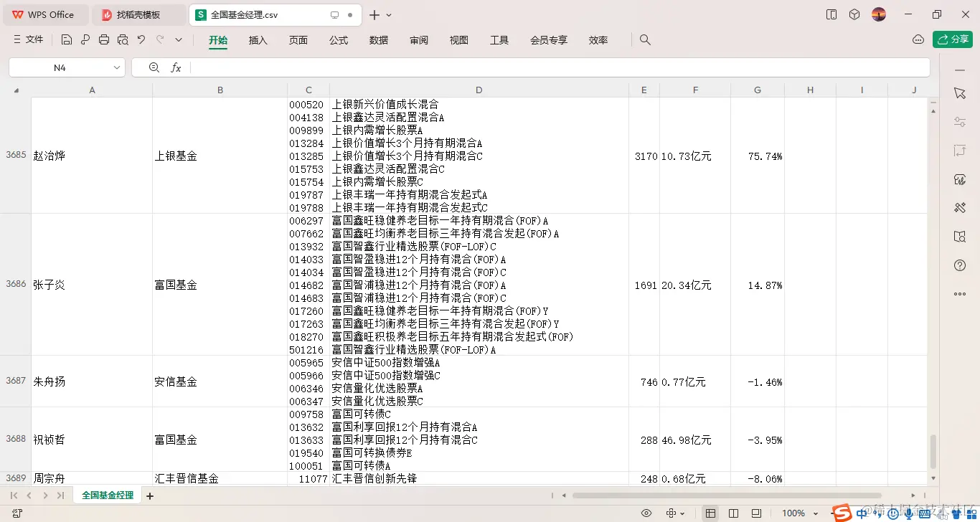Screen dimensions: 980x522
Task: Switch to 视图 ribbon tab
Action: click(459, 40)
